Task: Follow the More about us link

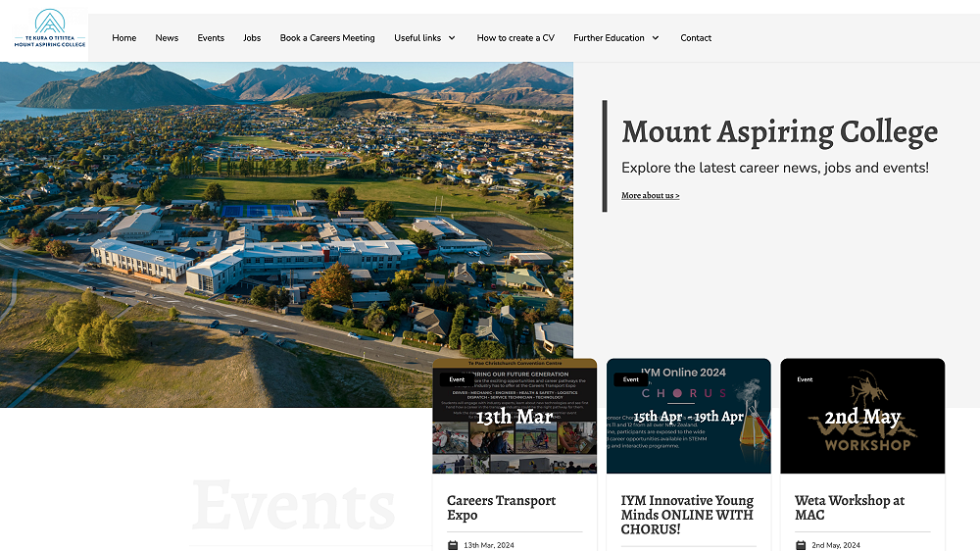Action: (650, 196)
